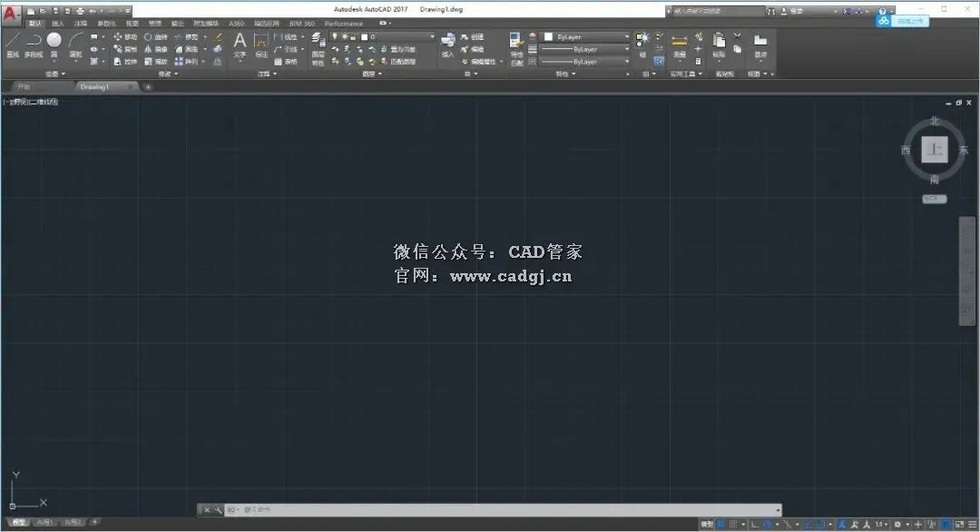Viewport: 980px width, 532px height.
Task: Click the blue cloud upload button
Action: click(902, 21)
